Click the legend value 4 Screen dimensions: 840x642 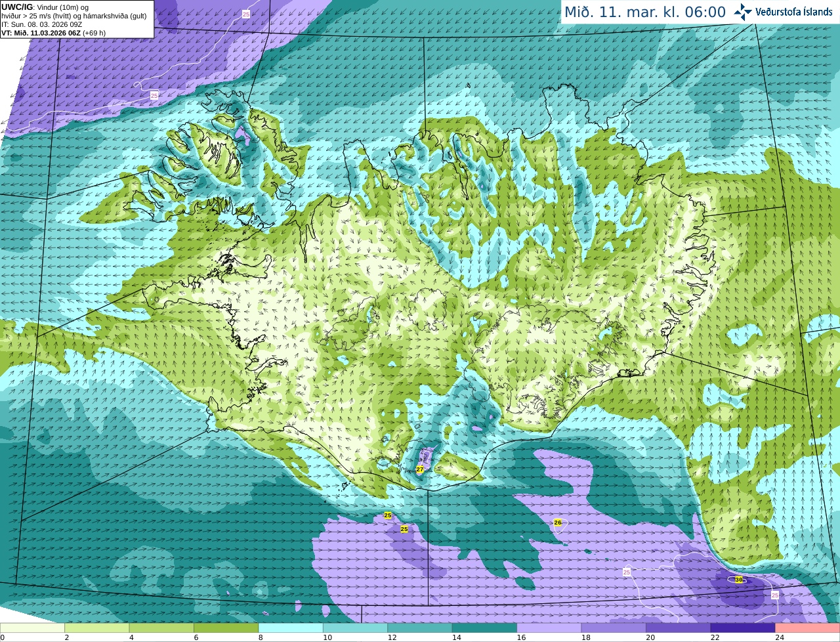coord(132,637)
